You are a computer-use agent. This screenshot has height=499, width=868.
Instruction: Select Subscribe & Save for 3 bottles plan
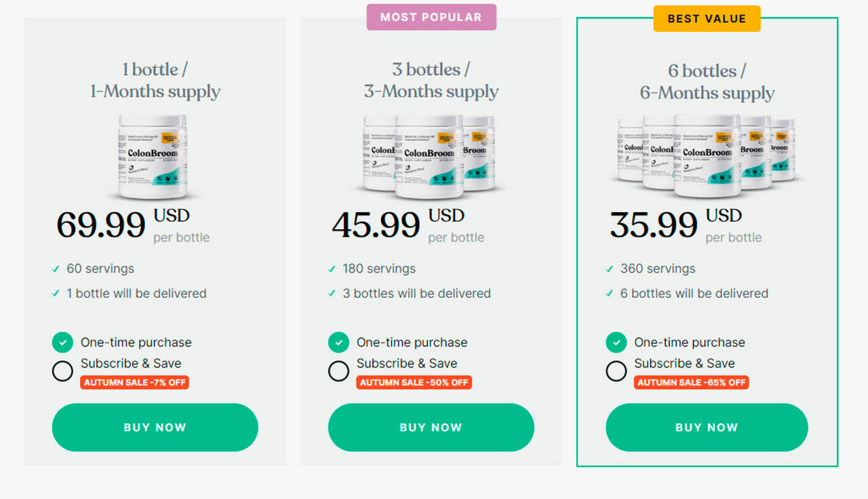[338, 371]
